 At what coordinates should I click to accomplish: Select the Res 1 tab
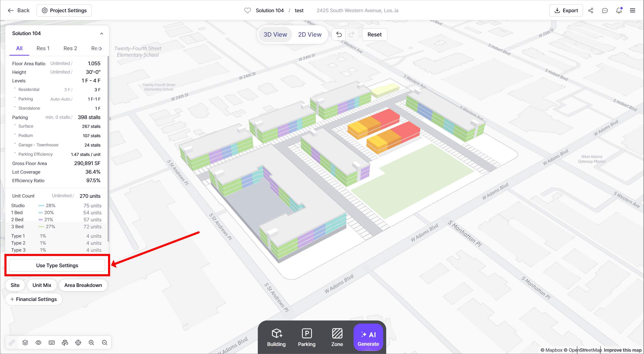(43, 48)
